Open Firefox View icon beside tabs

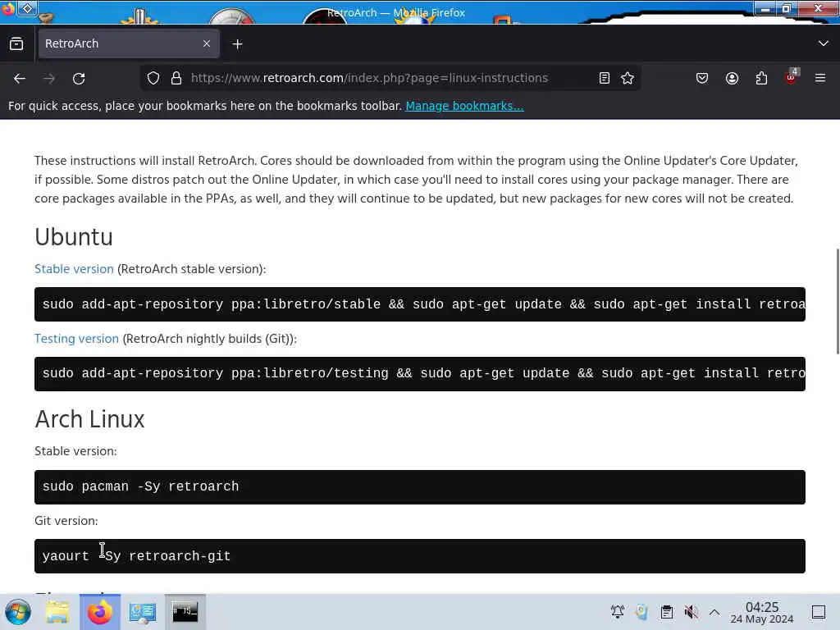[16, 44]
